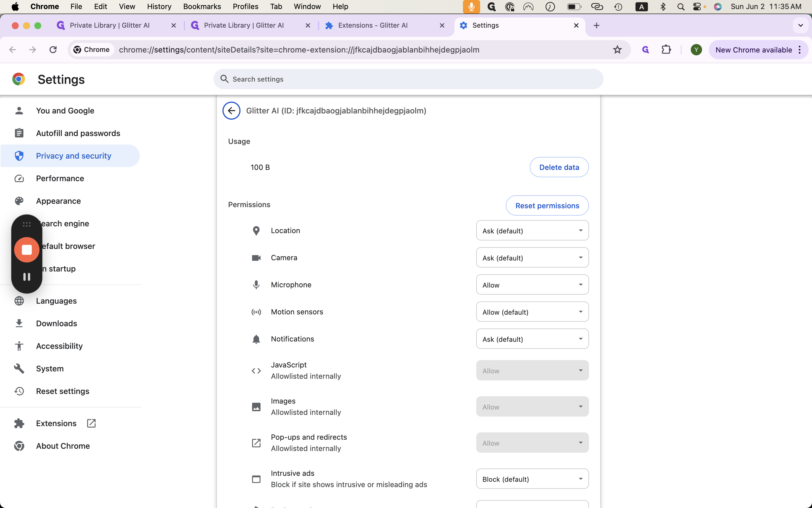Image resolution: width=812 pixels, height=508 pixels.
Task: Click the address bar URL
Action: point(299,50)
